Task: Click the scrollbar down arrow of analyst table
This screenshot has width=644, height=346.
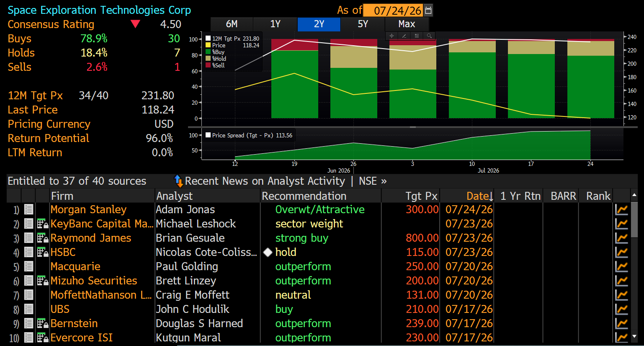Action: coord(634,336)
